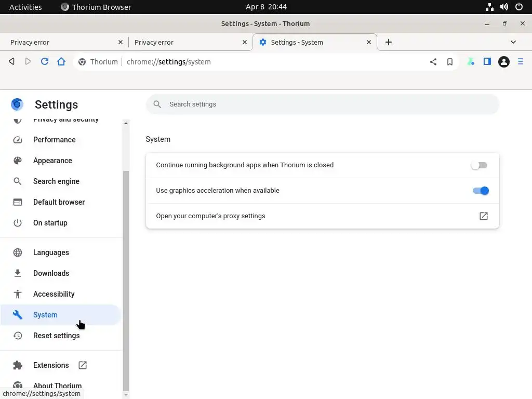The width and height of the screenshot is (532, 399).
Task: Click the Default browser window icon
Action: pyautogui.click(x=18, y=202)
